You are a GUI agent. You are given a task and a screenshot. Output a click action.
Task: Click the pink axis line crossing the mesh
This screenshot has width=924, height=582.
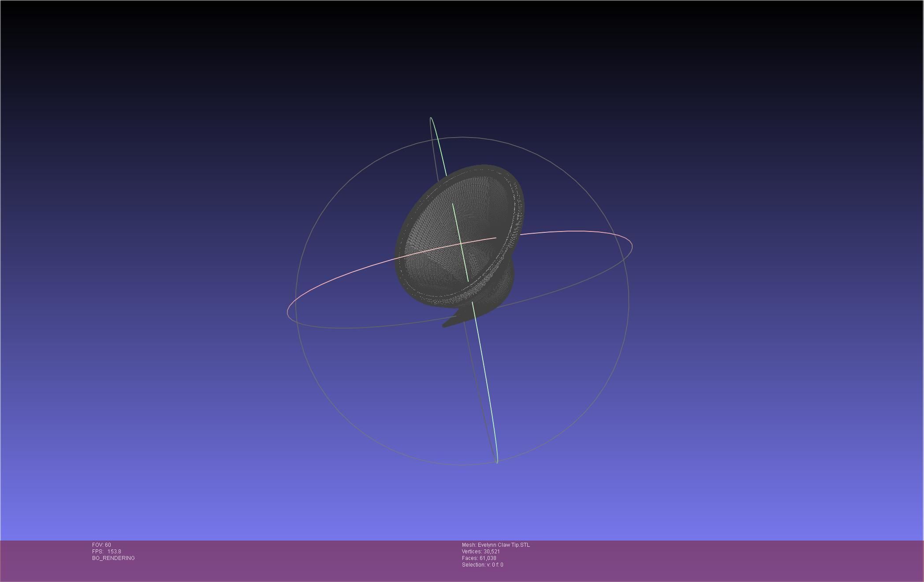pyautogui.click(x=441, y=249)
